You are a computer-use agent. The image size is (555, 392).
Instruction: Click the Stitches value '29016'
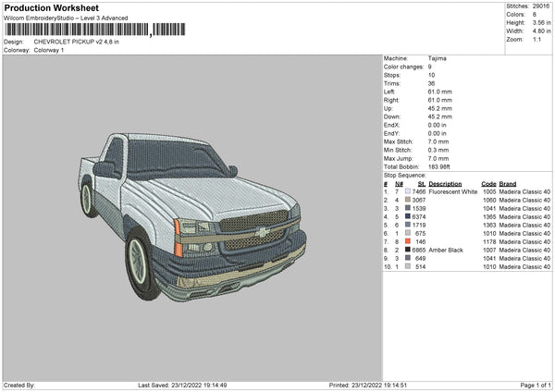(x=541, y=6)
